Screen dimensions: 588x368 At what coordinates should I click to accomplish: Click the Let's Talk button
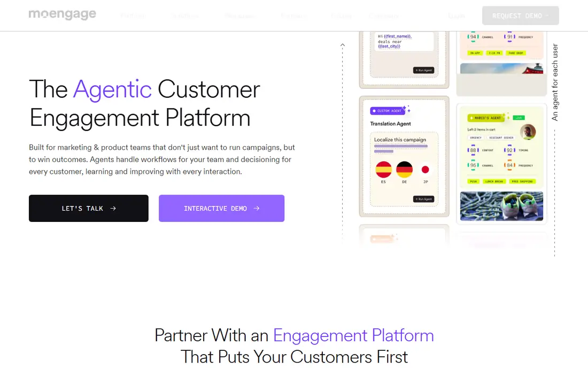[89, 208]
